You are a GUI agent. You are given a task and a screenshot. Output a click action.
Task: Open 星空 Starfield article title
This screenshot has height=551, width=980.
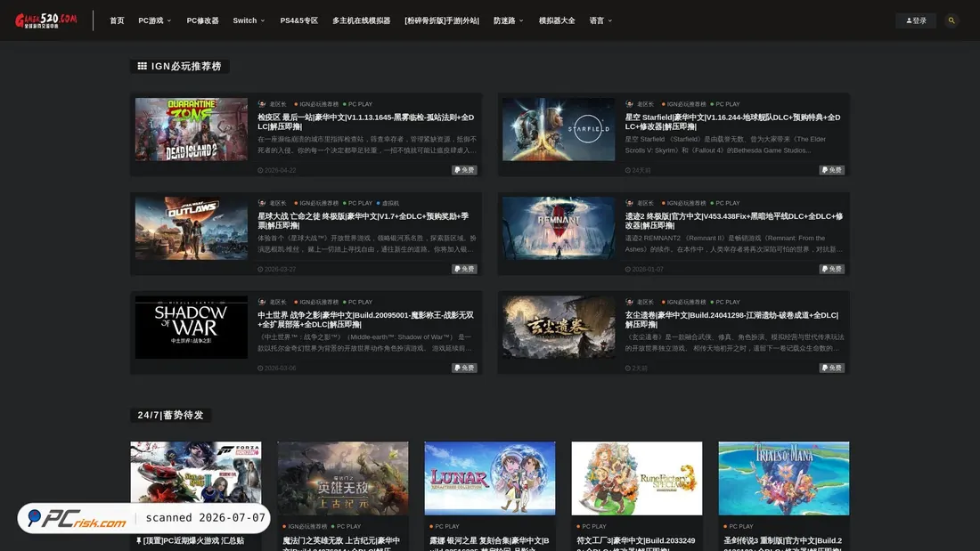pyautogui.click(x=733, y=122)
